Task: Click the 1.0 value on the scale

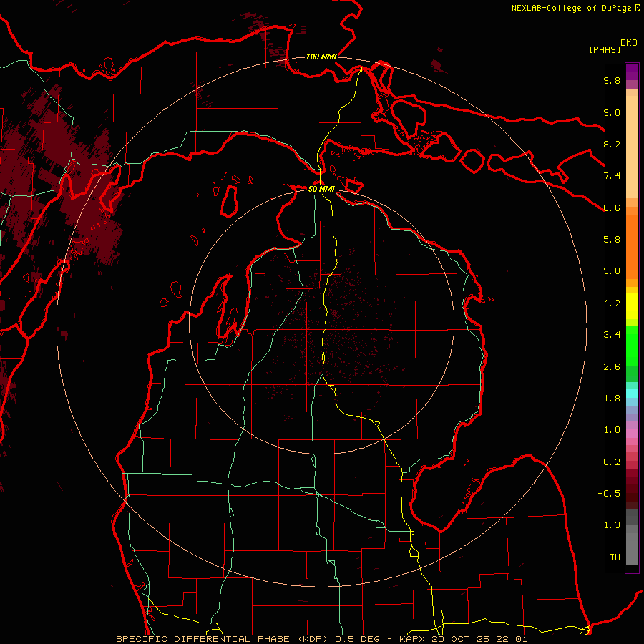Action: click(x=612, y=430)
